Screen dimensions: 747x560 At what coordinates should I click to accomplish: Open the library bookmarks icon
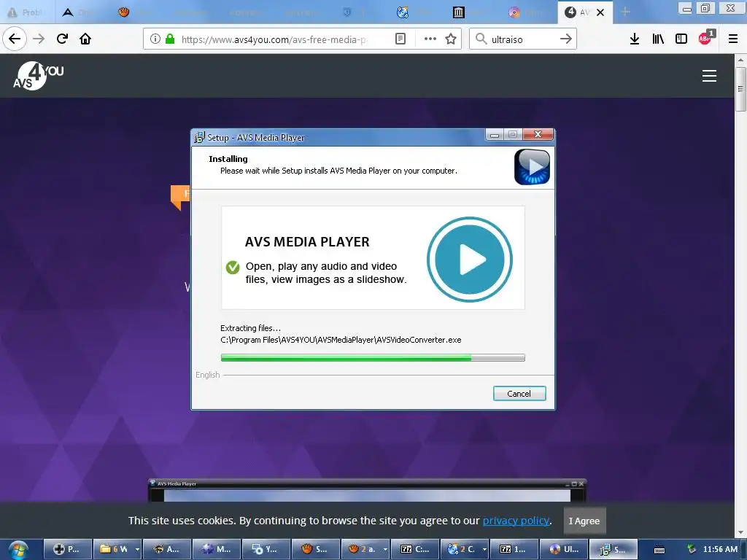point(658,39)
